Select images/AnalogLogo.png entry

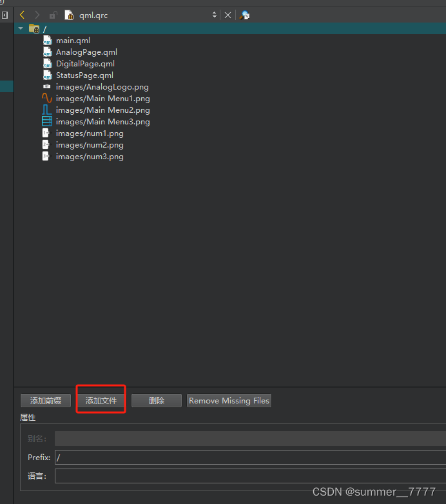click(x=102, y=87)
